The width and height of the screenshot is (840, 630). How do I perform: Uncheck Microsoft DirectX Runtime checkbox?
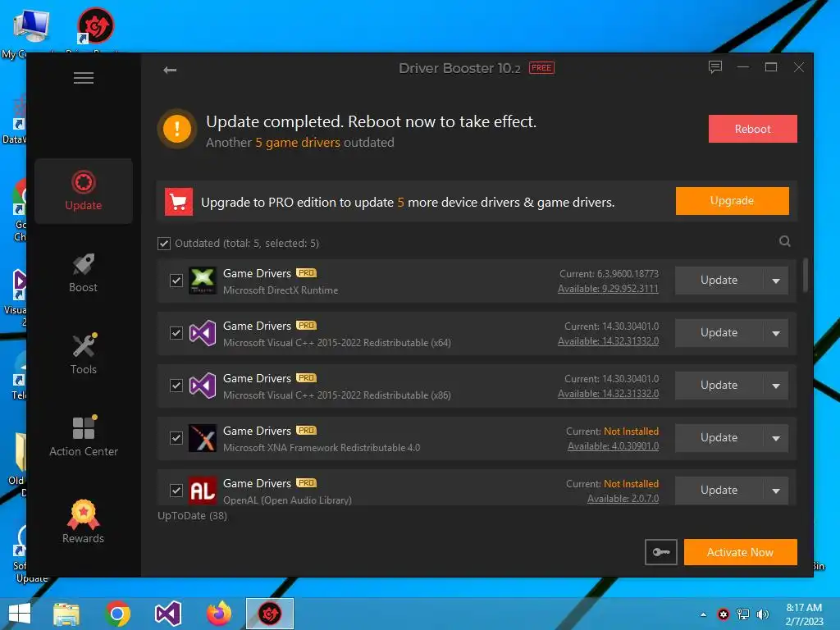point(176,281)
